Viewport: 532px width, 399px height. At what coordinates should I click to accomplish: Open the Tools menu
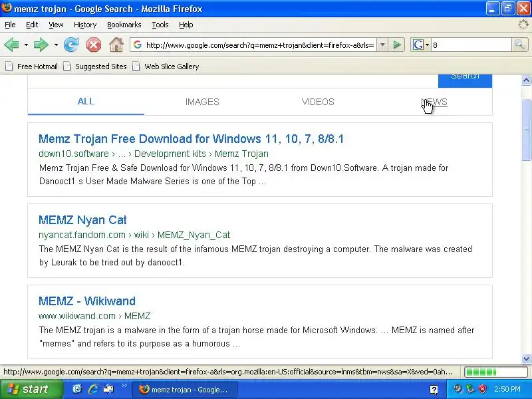(x=160, y=25)
